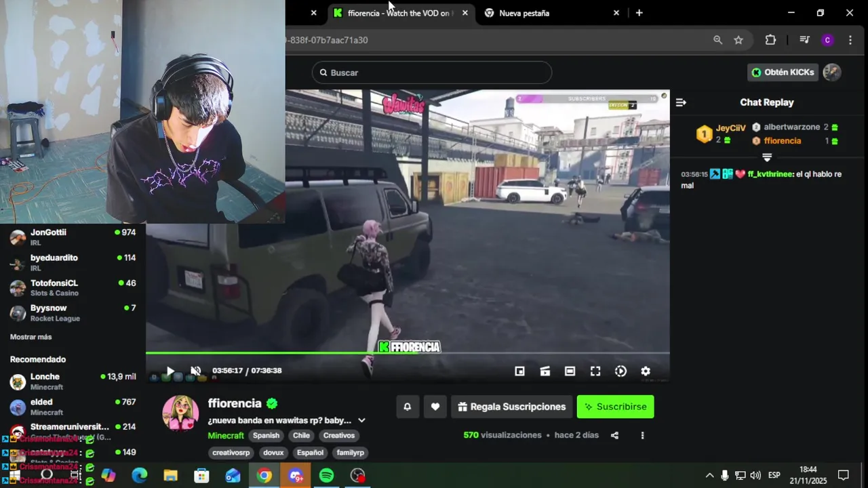Click Mostrar más in the sidebar

point(31,337)
